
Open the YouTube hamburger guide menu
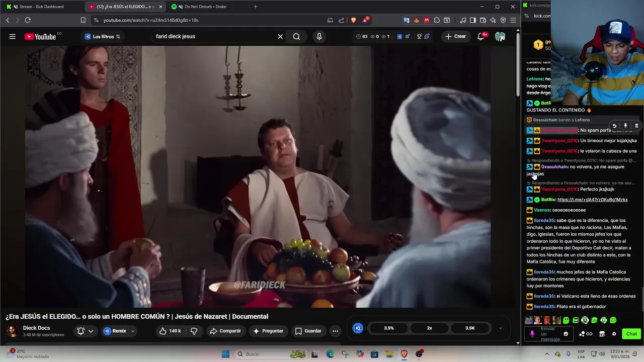point(13,36)
